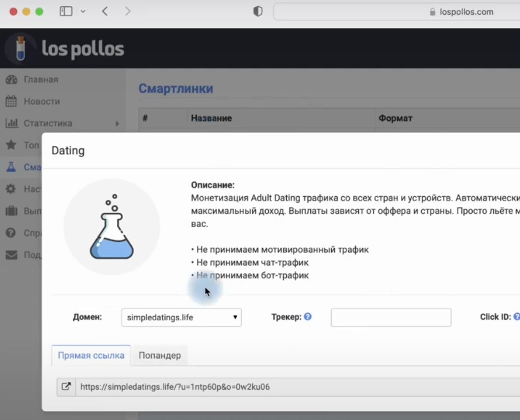Open Новости in the sidebar
520x420 pixels.
tap(42, 102)
